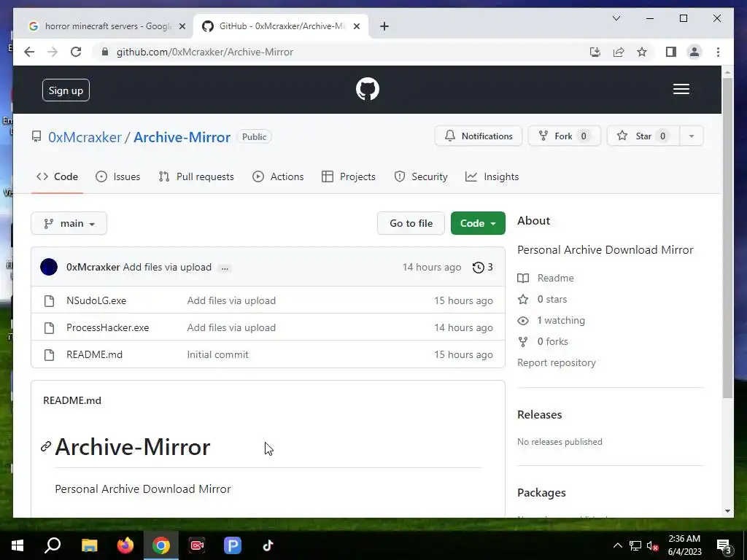Open the Insights tab
The height and width of the screenshot is (560, 747).
click(492, 176)
